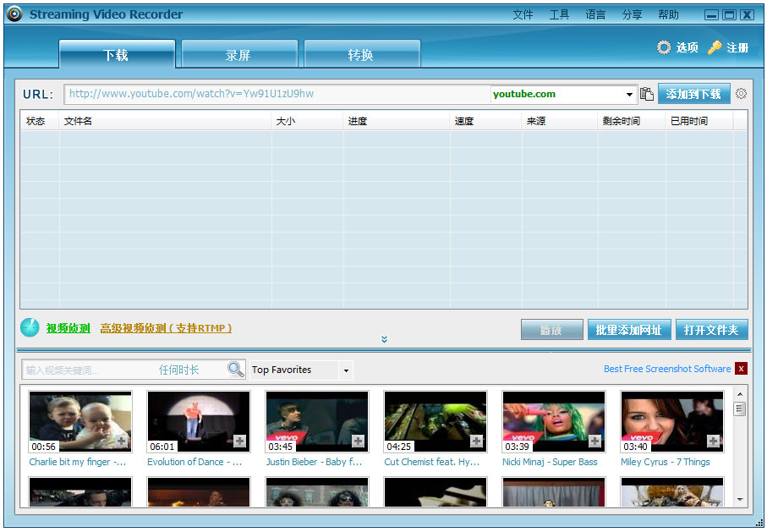Click the Miley Cyrus - 7 Things thumbnail
767x532 pixels.
click(x=671, y=422)
